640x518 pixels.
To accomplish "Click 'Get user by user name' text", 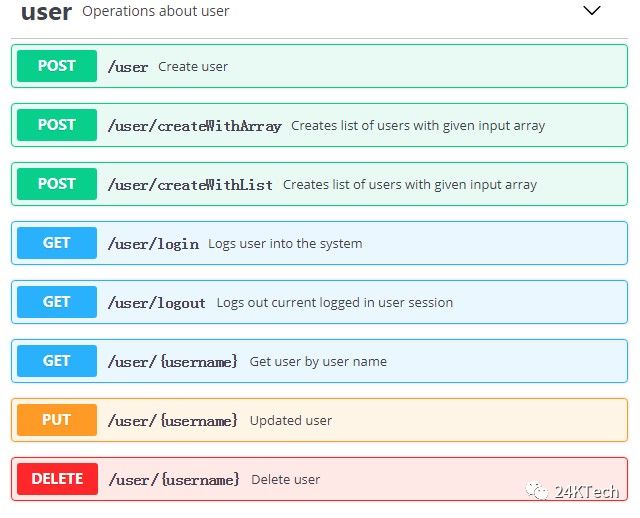I will [318, 362].
